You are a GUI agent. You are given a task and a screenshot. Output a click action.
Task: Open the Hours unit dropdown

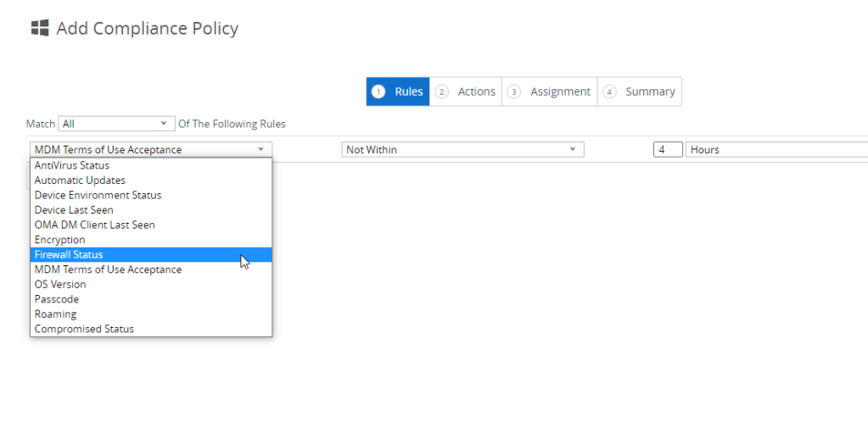776,150
